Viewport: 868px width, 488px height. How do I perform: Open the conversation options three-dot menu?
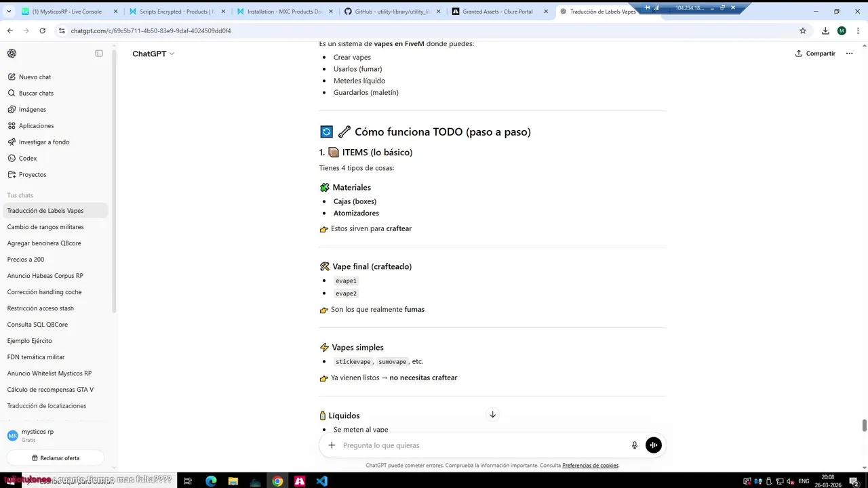[849, 54]
